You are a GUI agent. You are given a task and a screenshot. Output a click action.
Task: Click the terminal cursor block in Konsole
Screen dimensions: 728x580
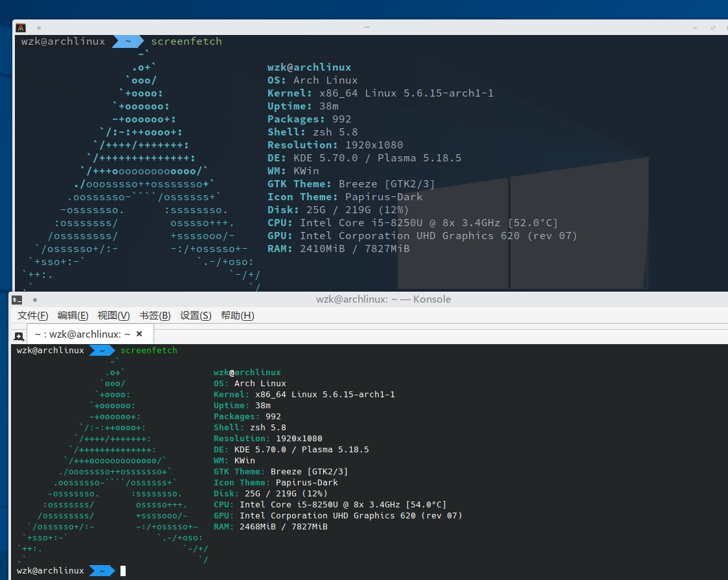123,571
